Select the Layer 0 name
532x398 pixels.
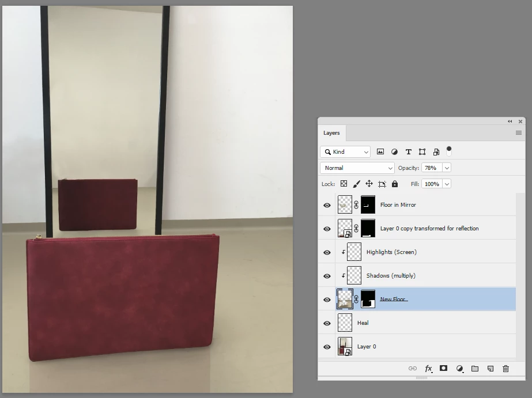coord(367,347)
